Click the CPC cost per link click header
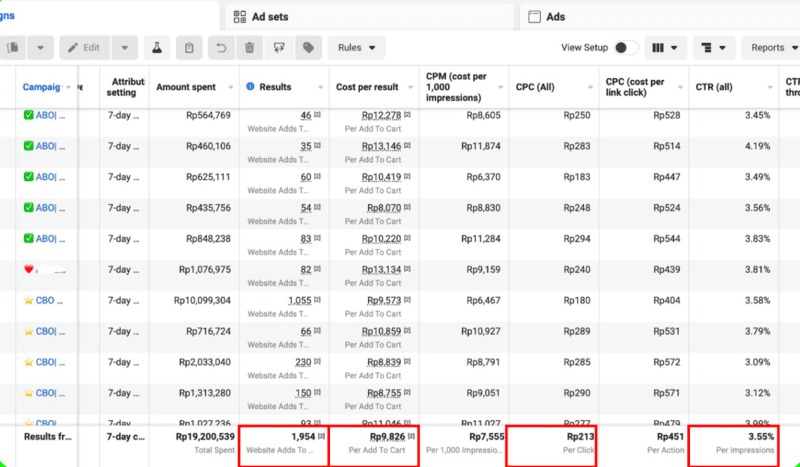This screenshot has width=800, height=467. tap(635, 87)
